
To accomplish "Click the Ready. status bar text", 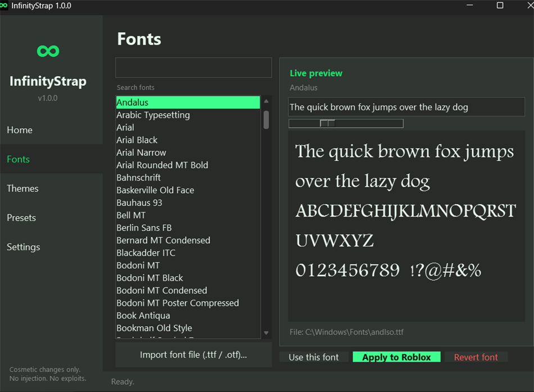I will [x=123, y=382].
